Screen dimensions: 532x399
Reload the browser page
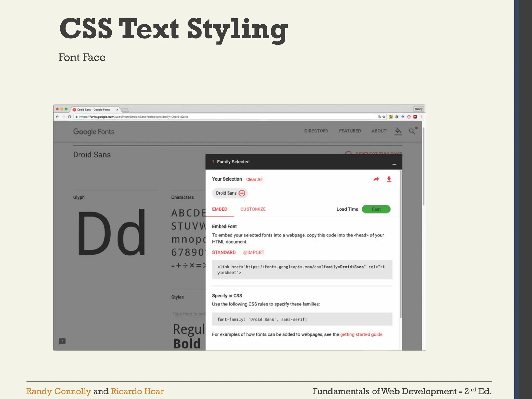[x=69, y=117]
